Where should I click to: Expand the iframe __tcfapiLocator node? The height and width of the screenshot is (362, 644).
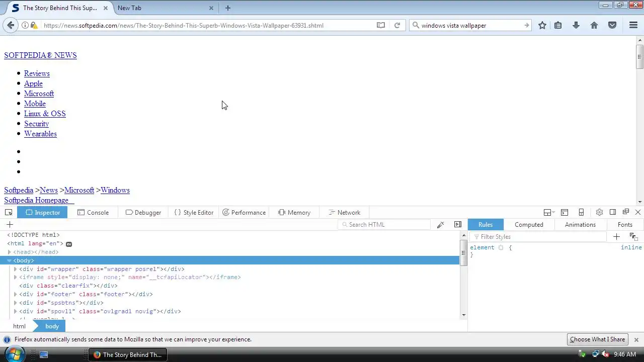click(x=16, y=277)
